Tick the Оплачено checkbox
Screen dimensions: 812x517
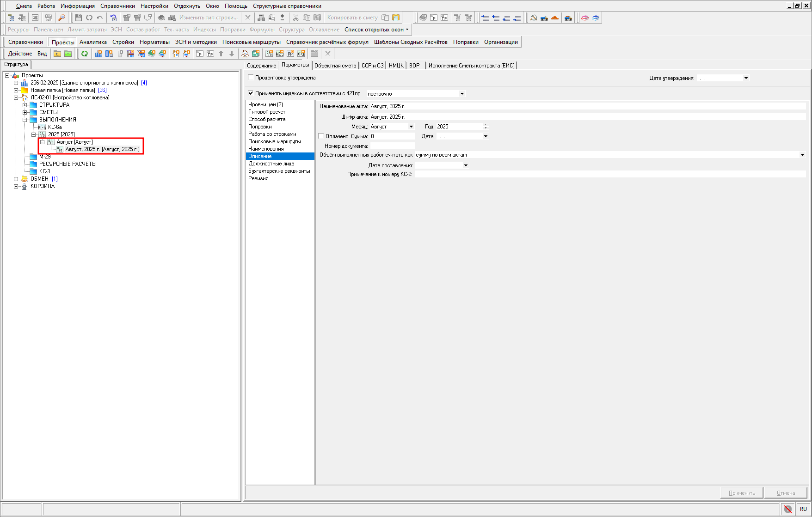[321, 136]
